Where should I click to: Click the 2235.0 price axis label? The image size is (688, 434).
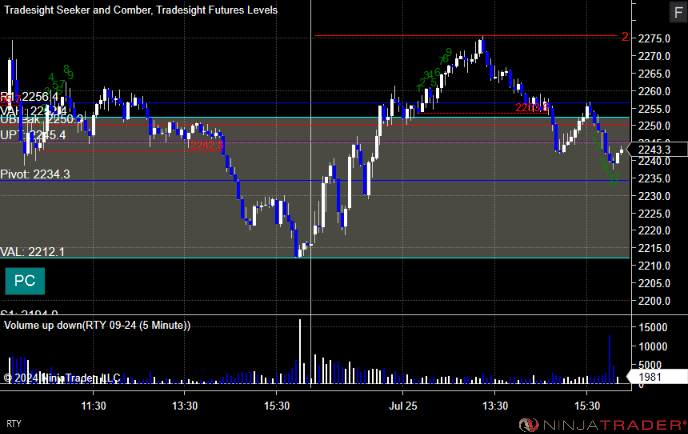pyautogui.click(x=654, y=179)
